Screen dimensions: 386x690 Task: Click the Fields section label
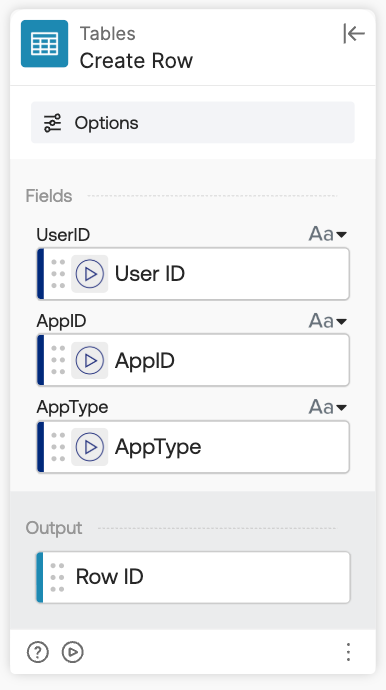click(49, 196)
